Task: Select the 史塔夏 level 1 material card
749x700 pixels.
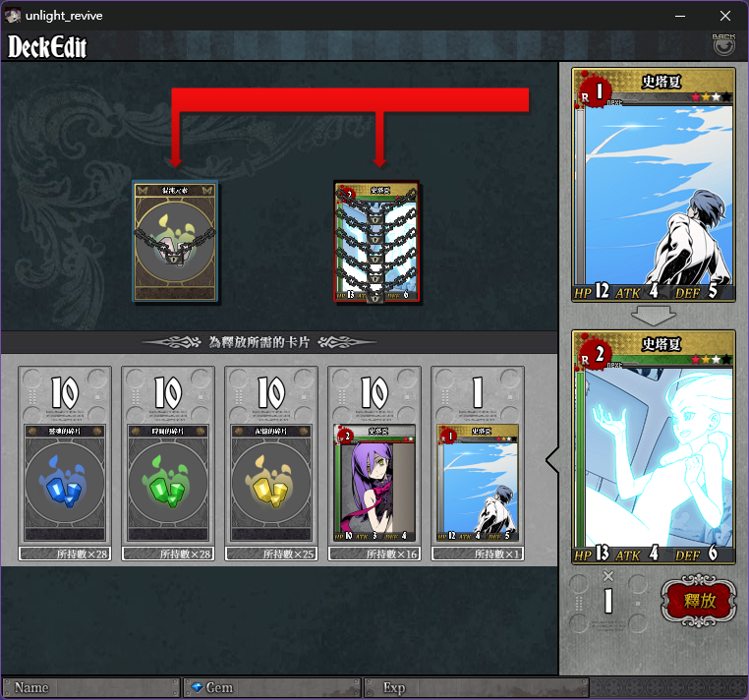Action: (x=478, y=483)
